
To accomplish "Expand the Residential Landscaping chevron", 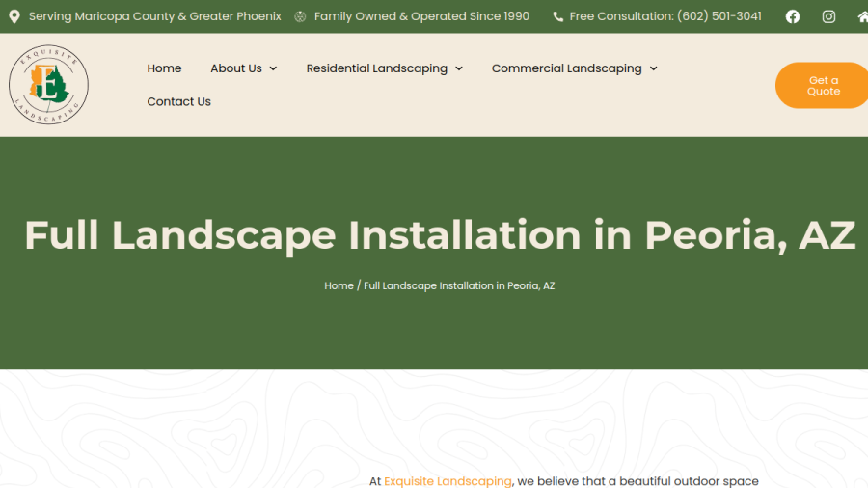I will pyautogui.click(x=459, y=68).
